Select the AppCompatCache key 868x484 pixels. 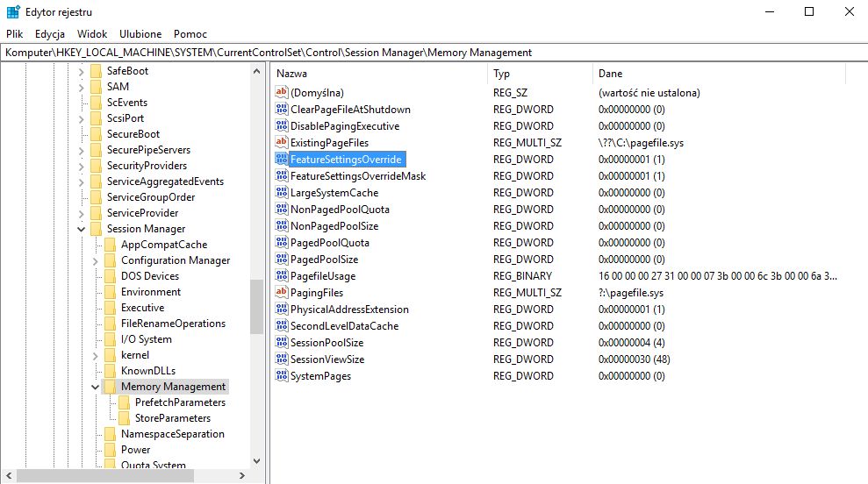click(164, 245)
